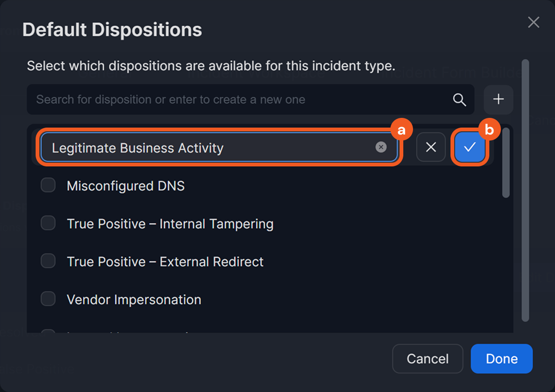Select the Vendor Impersonation label text
This screenshot has height=392, width=555.
point(134,300)
